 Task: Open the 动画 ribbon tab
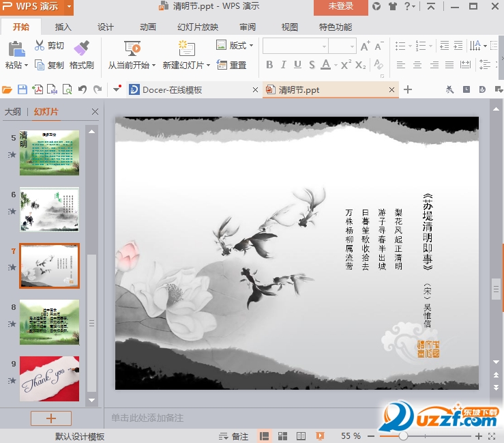148,27
